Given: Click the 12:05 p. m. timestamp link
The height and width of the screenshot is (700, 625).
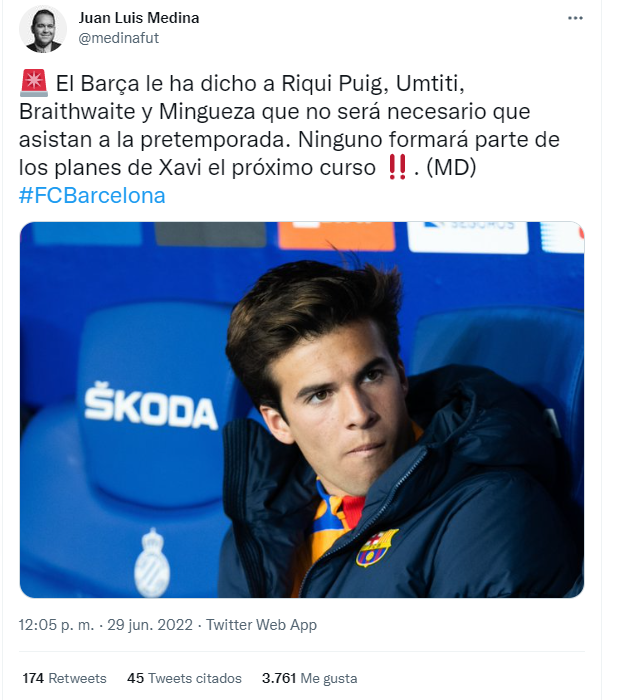Looking at the screenshot, I should [x=57, y=625].
